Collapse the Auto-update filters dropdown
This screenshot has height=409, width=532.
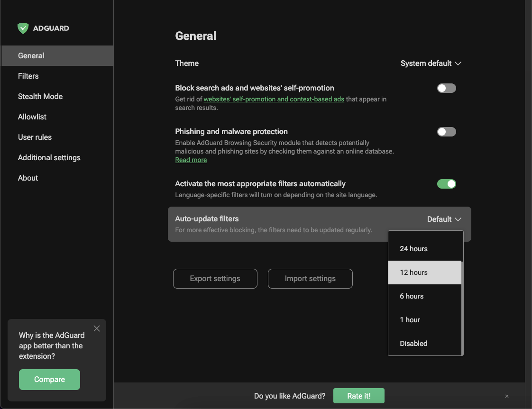click(443, 219)
